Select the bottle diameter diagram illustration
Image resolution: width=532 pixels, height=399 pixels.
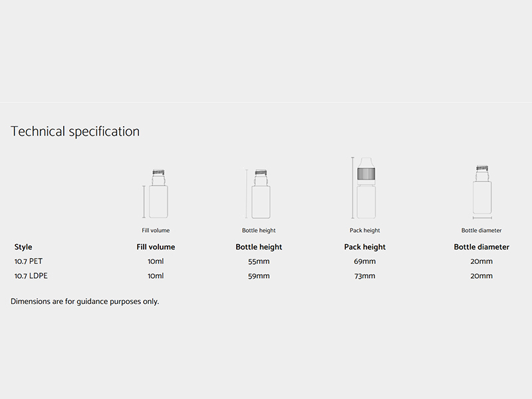pyautogui.click(x=481, y=192)
